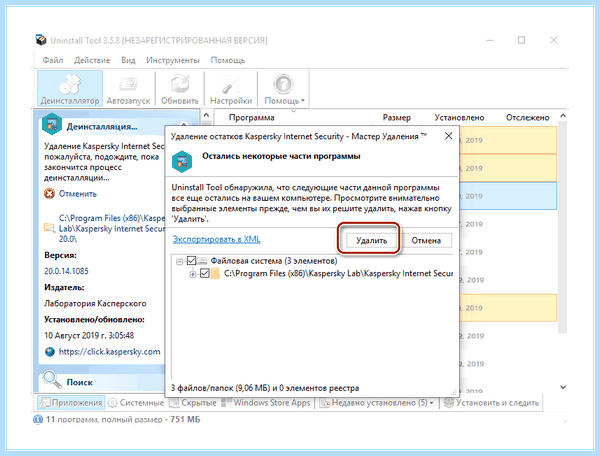Uncheck the C:\Program Files (x86)\Kaspersky Lab checkbox

tap(205, 274)
